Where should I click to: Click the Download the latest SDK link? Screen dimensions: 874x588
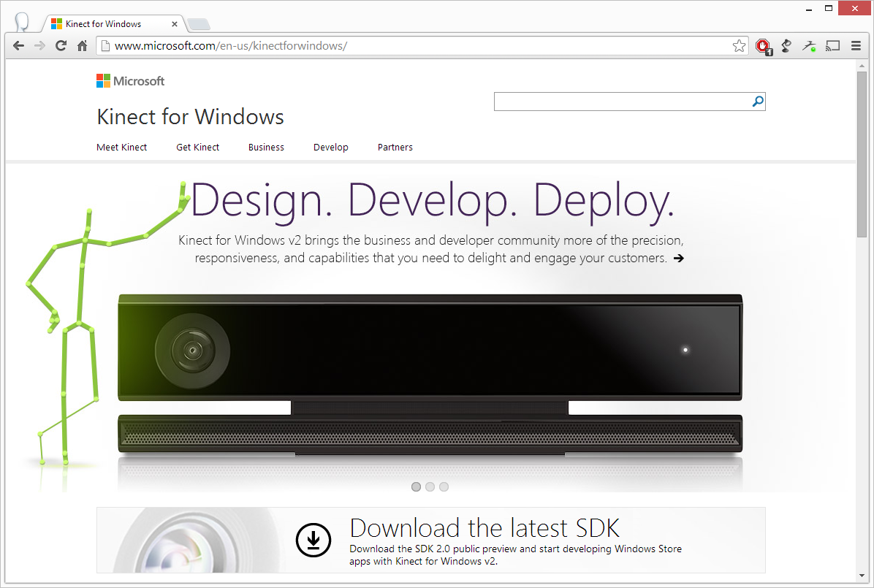[484, 527]
